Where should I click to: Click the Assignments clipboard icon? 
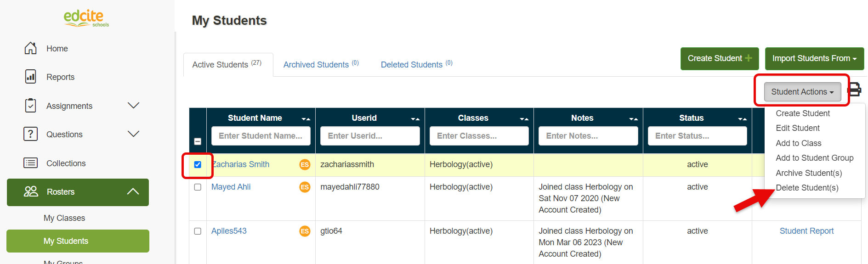pos(30,106)
